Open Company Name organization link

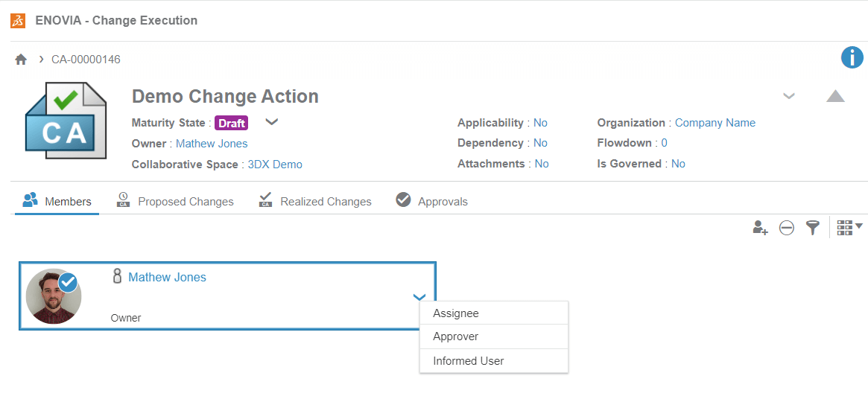715,123
